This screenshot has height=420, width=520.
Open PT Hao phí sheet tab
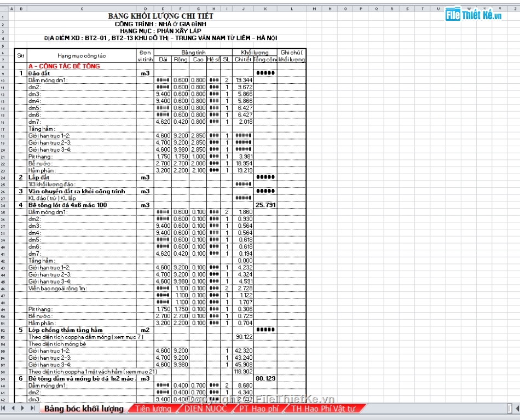pos(259,409)
